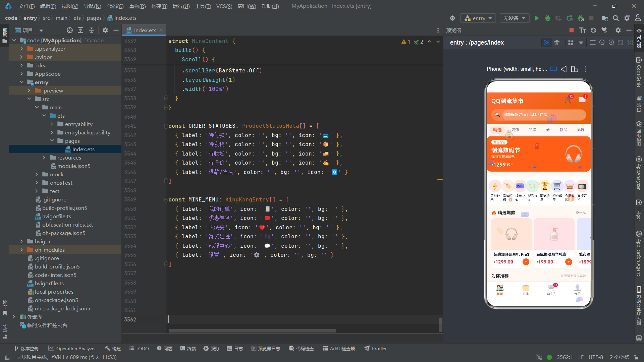
Task: Open project panel gear options
Action: point(105,30)
